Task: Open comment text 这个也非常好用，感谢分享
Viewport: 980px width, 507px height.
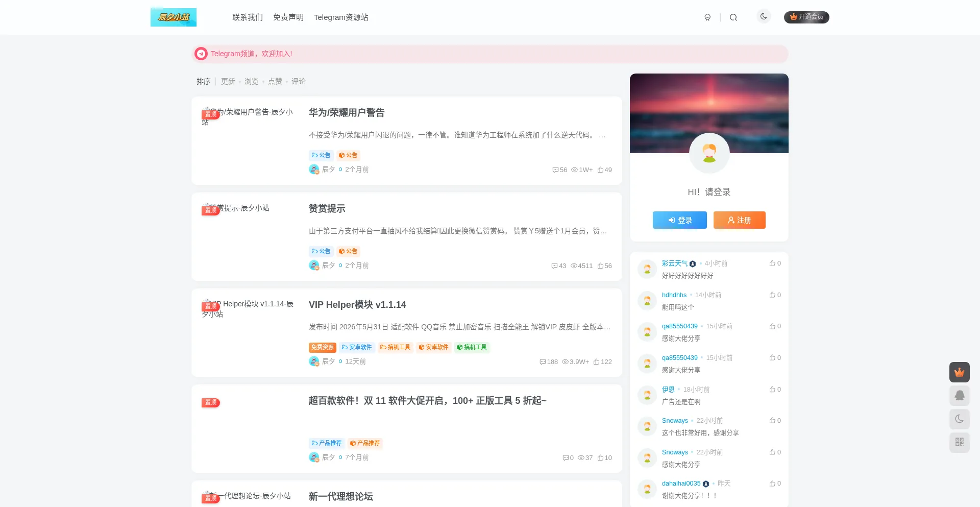Action: [700, 433]
